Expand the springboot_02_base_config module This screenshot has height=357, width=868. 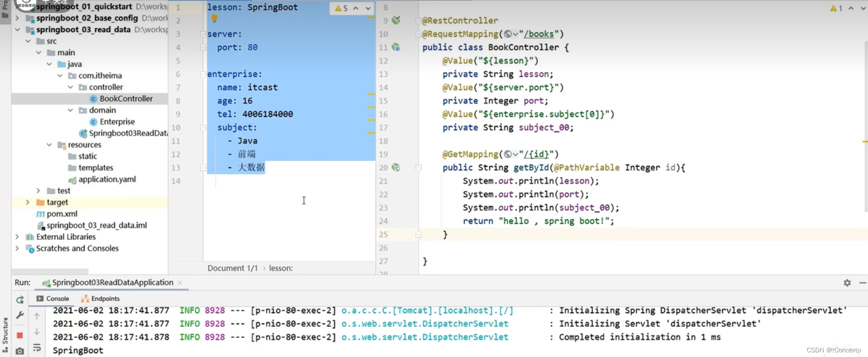click(x=17, y=18)
